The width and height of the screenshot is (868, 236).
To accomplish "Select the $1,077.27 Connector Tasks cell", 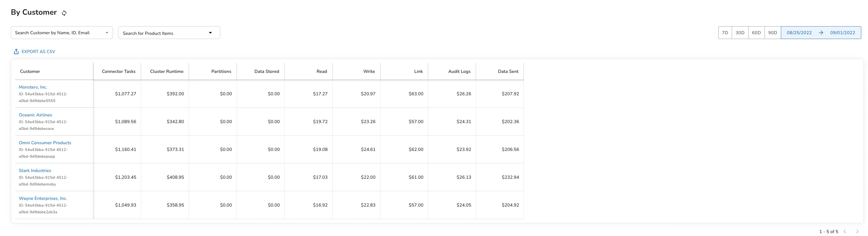I will click(x=117, y=94).
